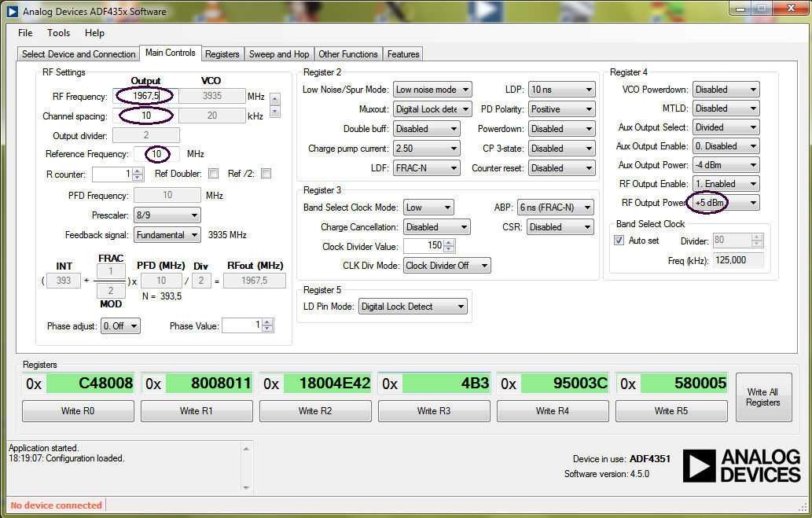Open the Prescaler 8/9 dropdown
The image size is (812, 518).
point(167,215)
